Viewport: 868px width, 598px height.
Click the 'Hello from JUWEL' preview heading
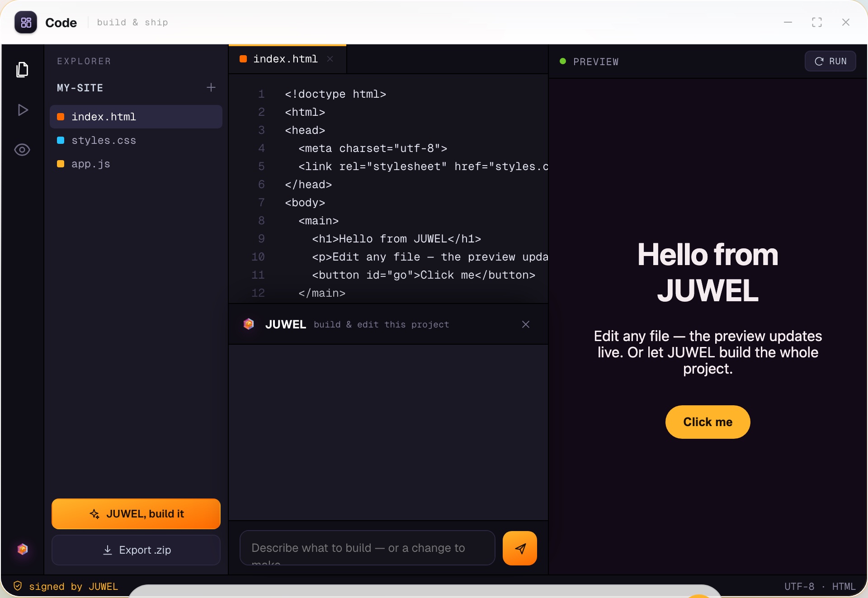pyautogui.click(x=708, y=272)
